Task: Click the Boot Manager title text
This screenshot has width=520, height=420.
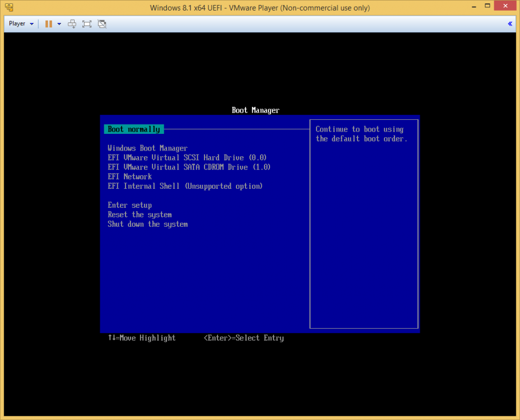Action: (x=256, y=110)
